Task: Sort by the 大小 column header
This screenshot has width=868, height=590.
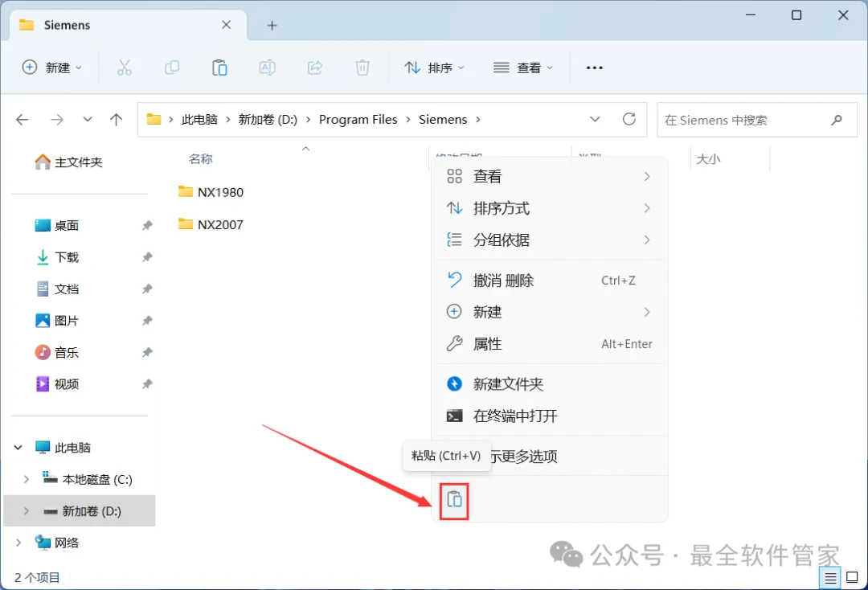Action: tap(708, 159)
